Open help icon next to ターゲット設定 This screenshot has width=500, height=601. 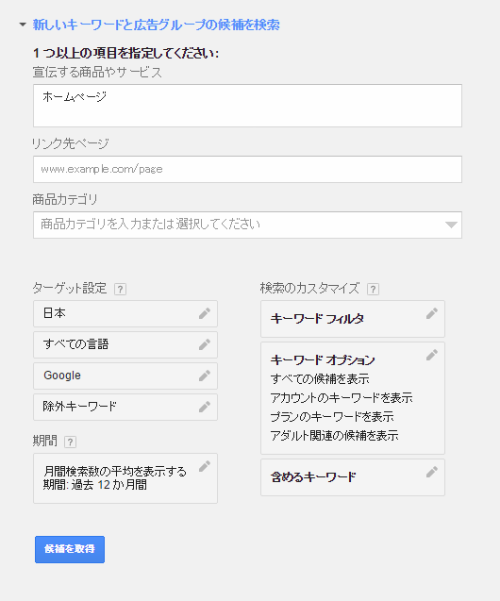tap(120, 289)
